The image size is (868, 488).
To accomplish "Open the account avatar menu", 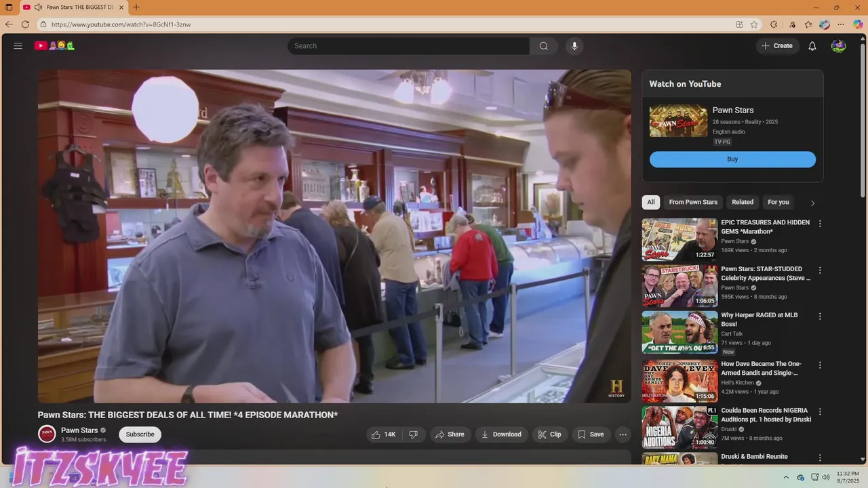I will (x=839, y=46).
